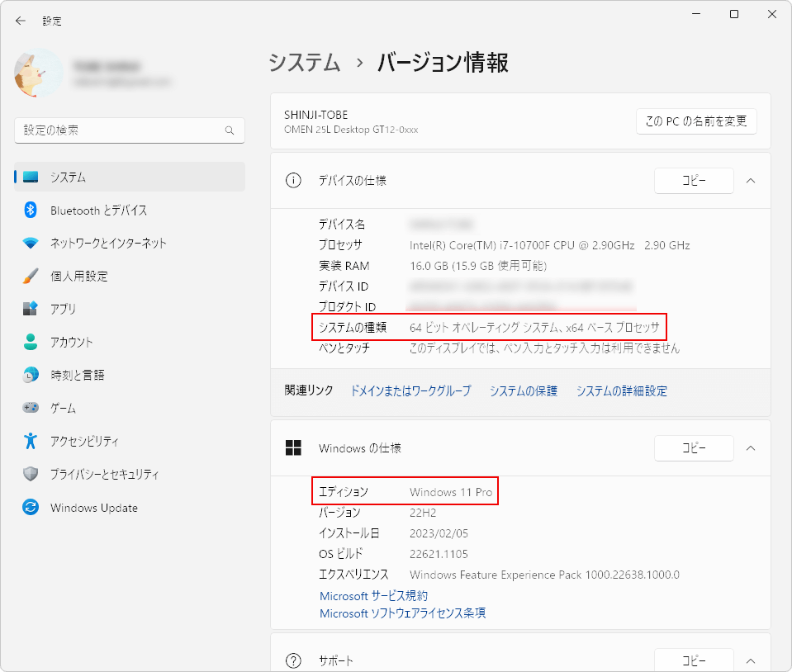
Task: Click the Bluetooth icon in sidebar
Action: 31,210
